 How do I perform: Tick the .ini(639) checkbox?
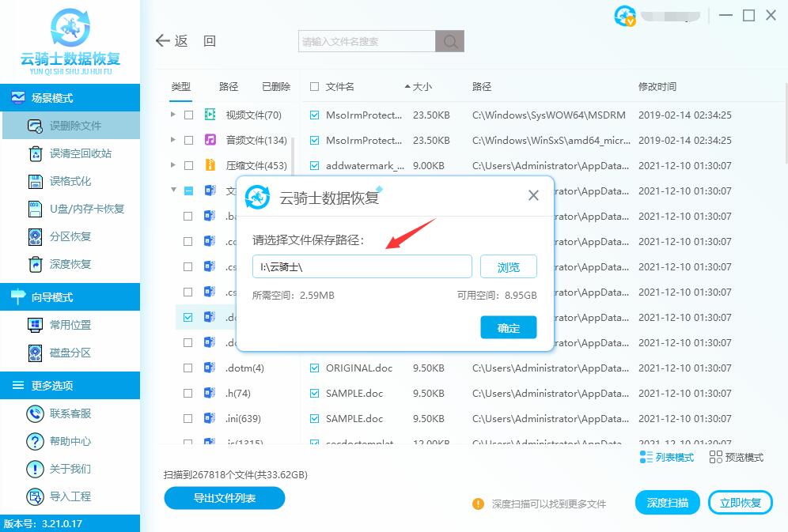188,418
